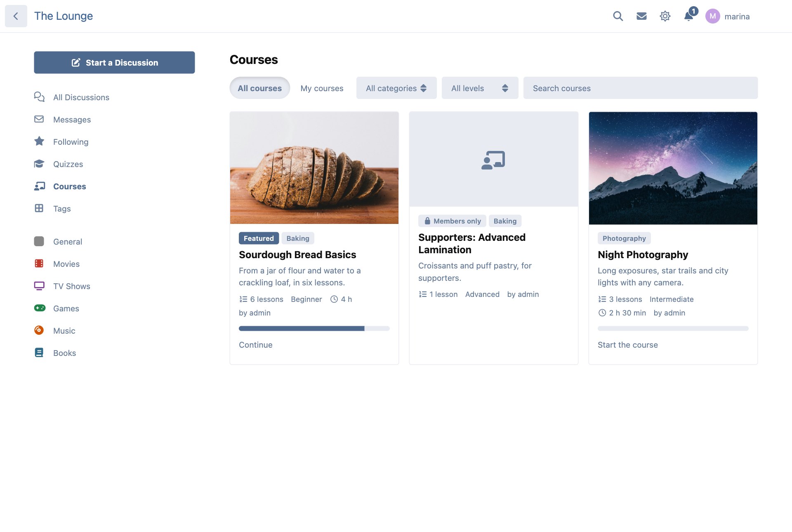Open Courses in the sidebar
The image size is (792, 532).
(x=69, y=186)
